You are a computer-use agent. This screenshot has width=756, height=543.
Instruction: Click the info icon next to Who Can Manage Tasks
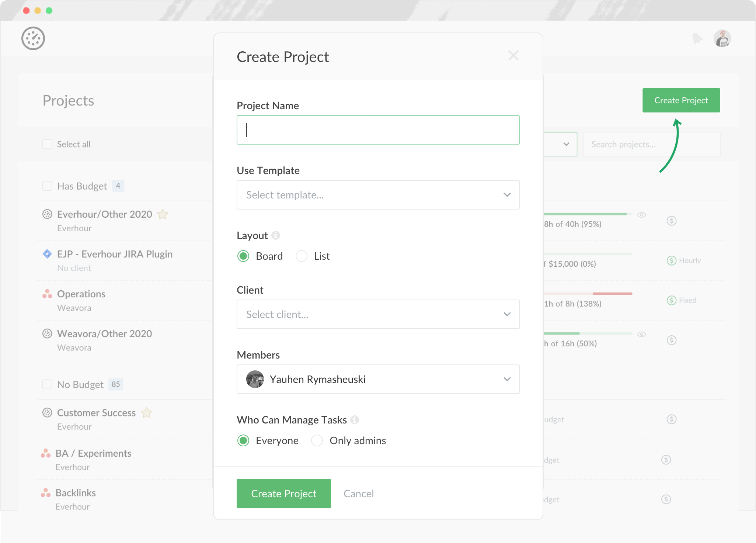tap(354, 419)
